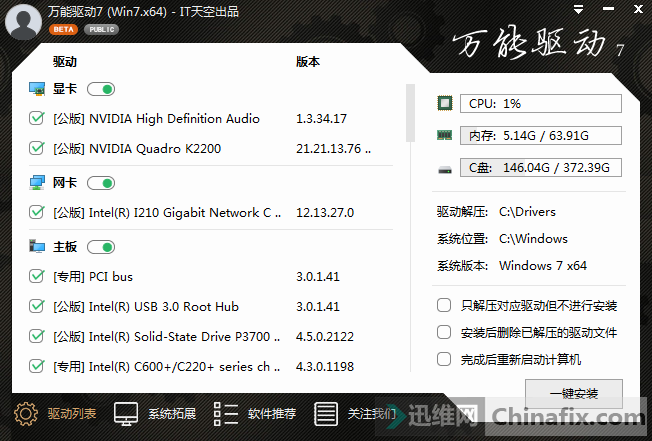Click the 版本 column header
The image size is (652, 441).
tap(308, 62)
